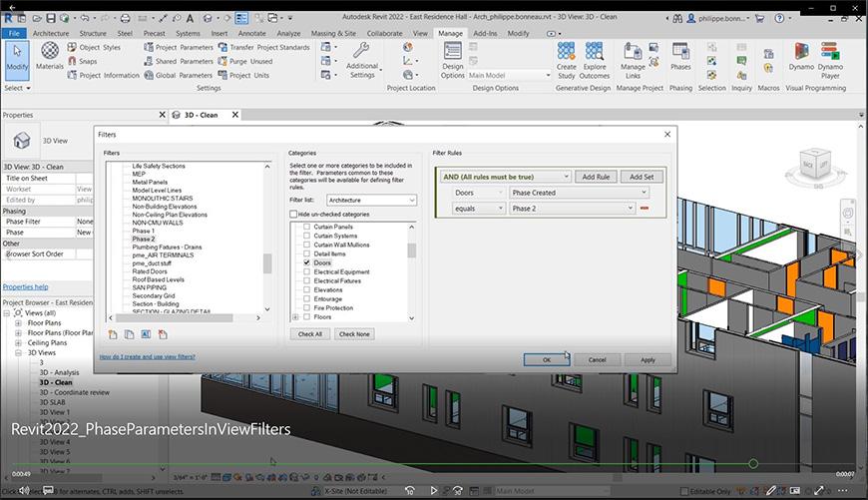Click Explore Outcomes
868x500 pixels.
(x=595, y=60)
